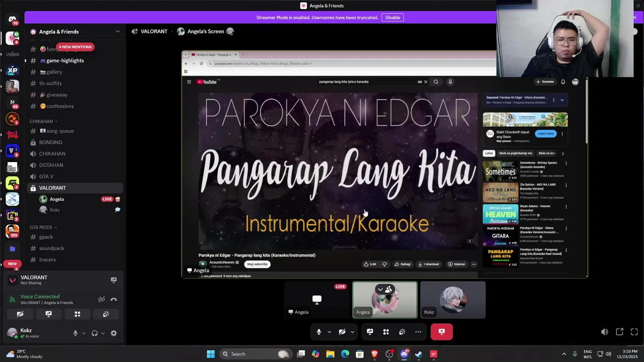Select Angela's live stream tile
644x362 pixels.
point(317,300)
